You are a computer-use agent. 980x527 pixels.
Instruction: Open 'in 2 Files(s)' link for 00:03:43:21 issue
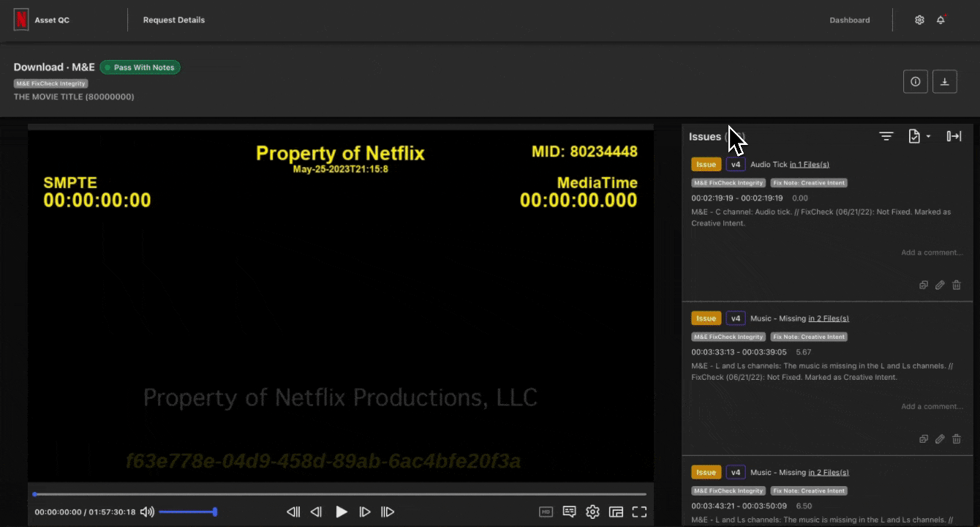tap(829, 472)
